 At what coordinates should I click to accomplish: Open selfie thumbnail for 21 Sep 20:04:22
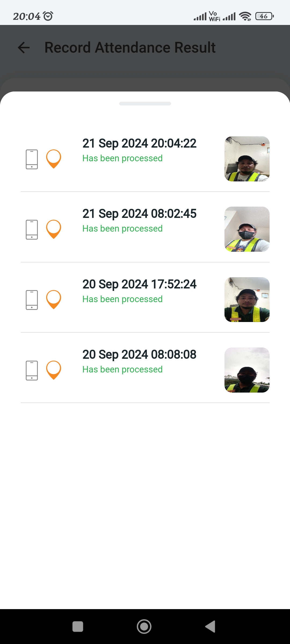247,159
